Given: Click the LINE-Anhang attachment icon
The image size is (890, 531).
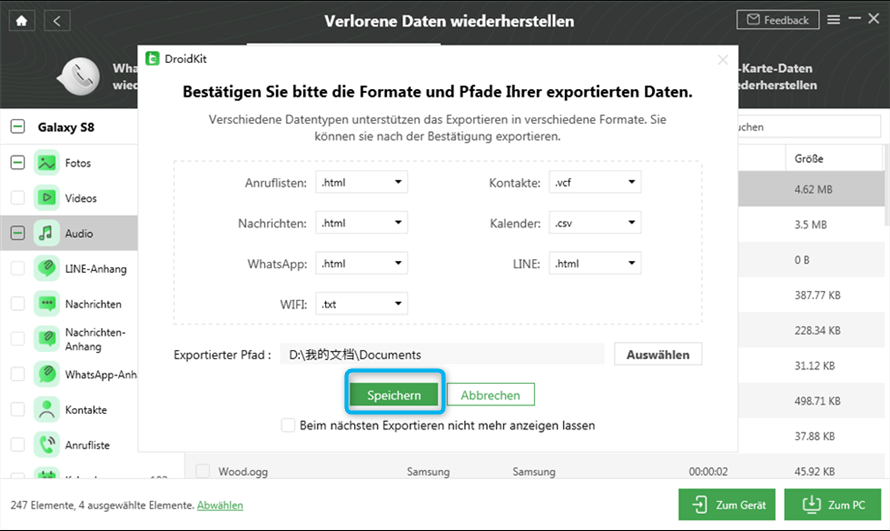Looking at the screenshot, I should (47, 268).
